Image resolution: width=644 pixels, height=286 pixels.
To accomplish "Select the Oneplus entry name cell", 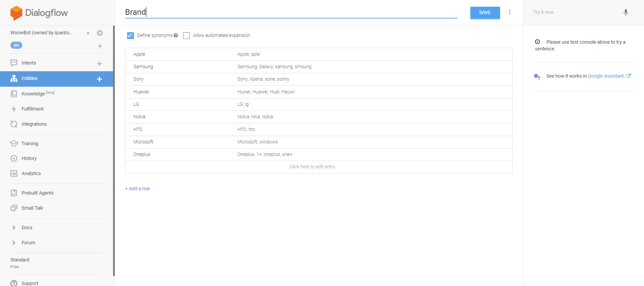I will [142, 154].
